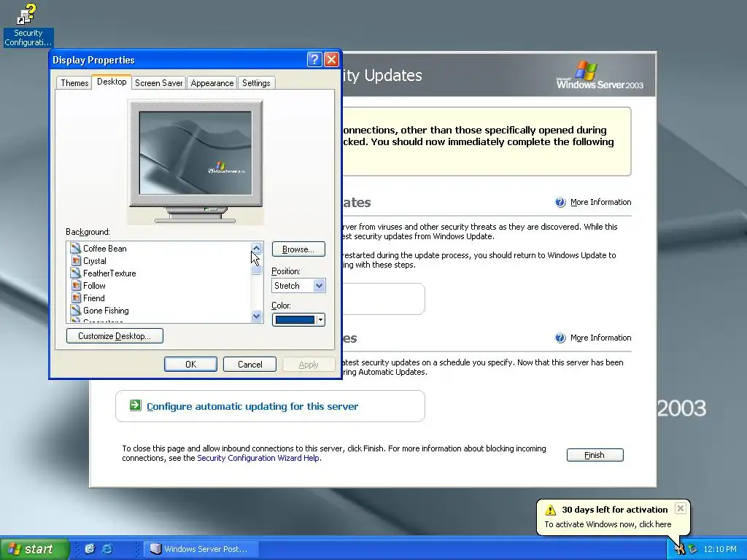The width and height of the screenshot is (747, 560).
Task: Click the Gone Fishing image icon
Action: (x=75, y=310)
